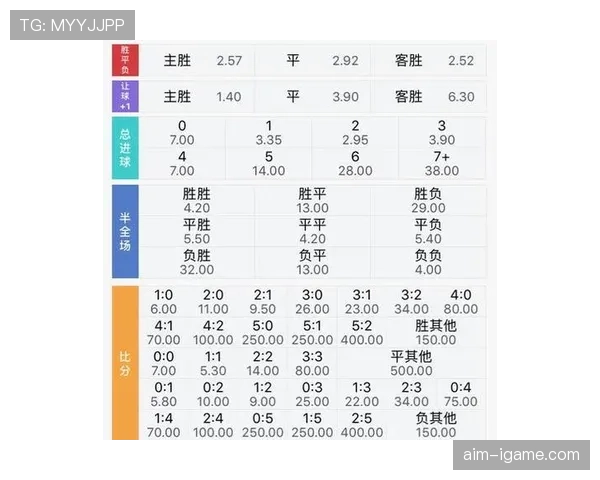Viewport: 600px width, 480px height.
Task: Pick score 2:3 at 34.00
Action: [x=411, y=395]
